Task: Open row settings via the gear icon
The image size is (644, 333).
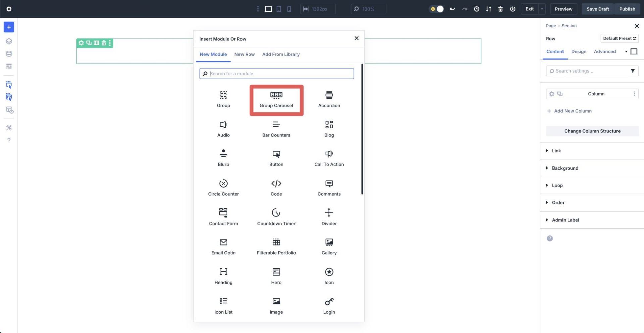Action: 81,43
